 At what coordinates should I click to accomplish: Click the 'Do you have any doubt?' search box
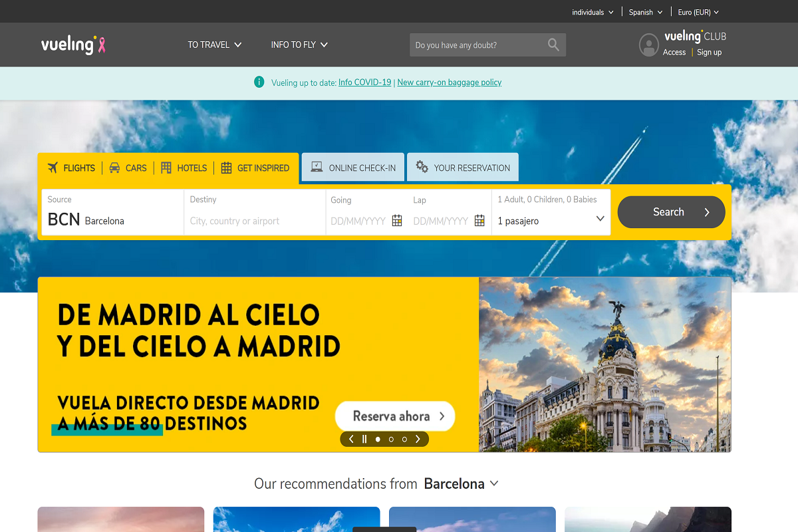[x=487, y=45]
